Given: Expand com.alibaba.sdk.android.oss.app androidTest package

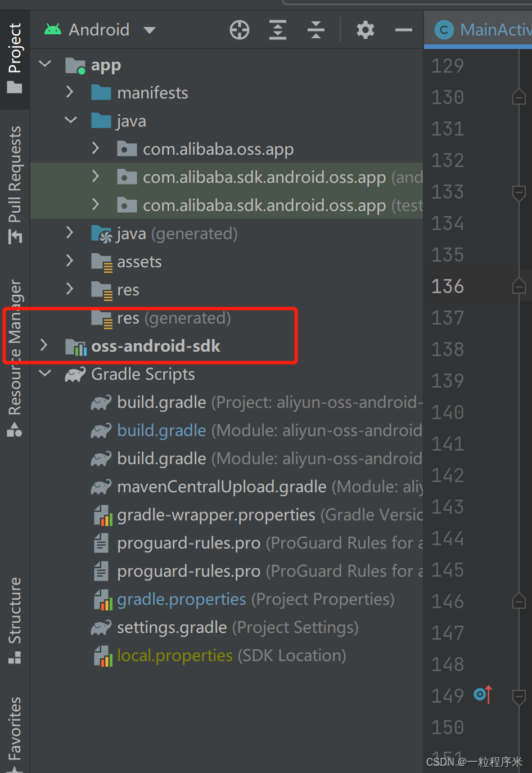Looking at the screenshot, I should coord(96,176).
